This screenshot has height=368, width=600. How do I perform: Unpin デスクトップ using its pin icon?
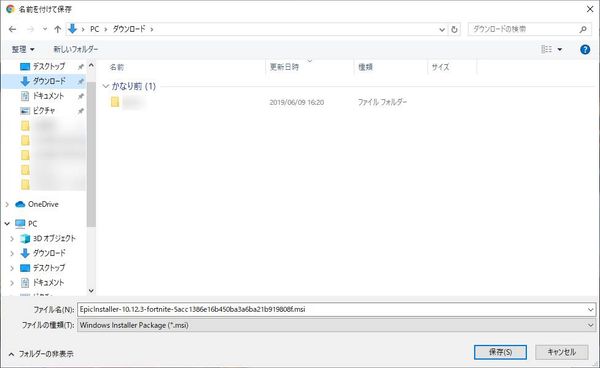(x=81, y=67)
